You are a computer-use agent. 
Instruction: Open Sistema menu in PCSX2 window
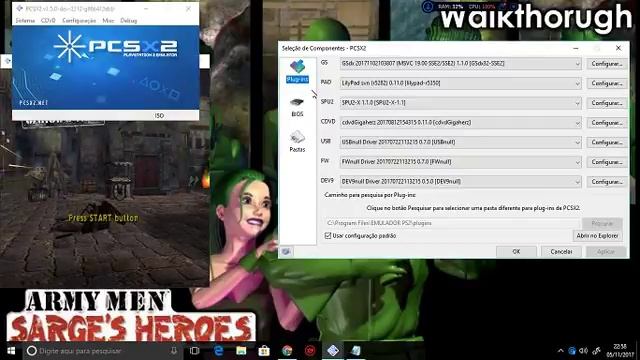click(x=25, y=20)
